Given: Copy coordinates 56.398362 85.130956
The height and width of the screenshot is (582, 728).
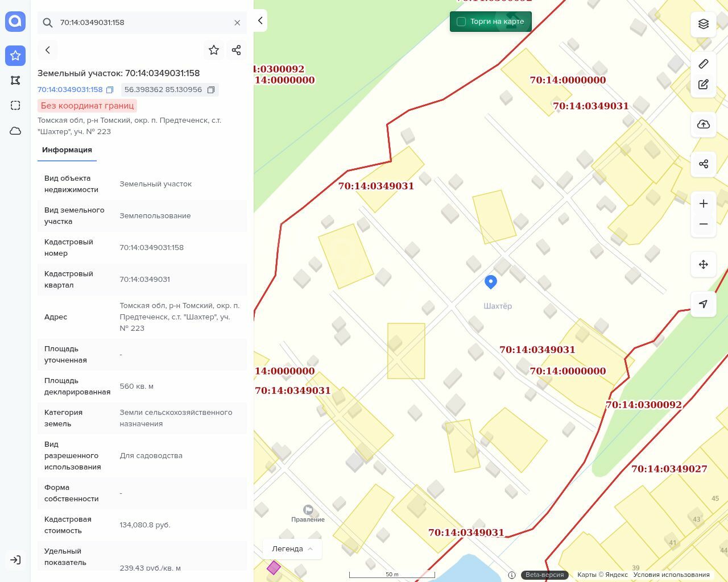Looking at the screenshot, I should (x=211, y=90).
